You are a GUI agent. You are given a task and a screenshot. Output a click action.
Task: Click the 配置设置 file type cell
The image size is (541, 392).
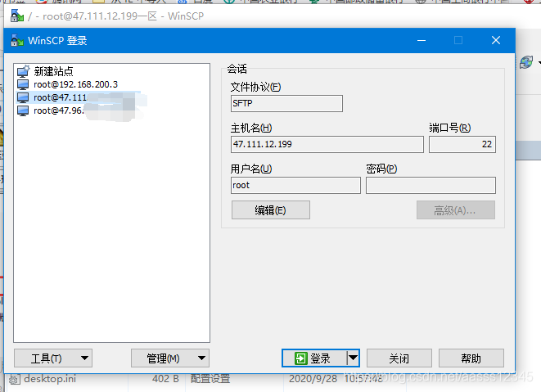210,379
